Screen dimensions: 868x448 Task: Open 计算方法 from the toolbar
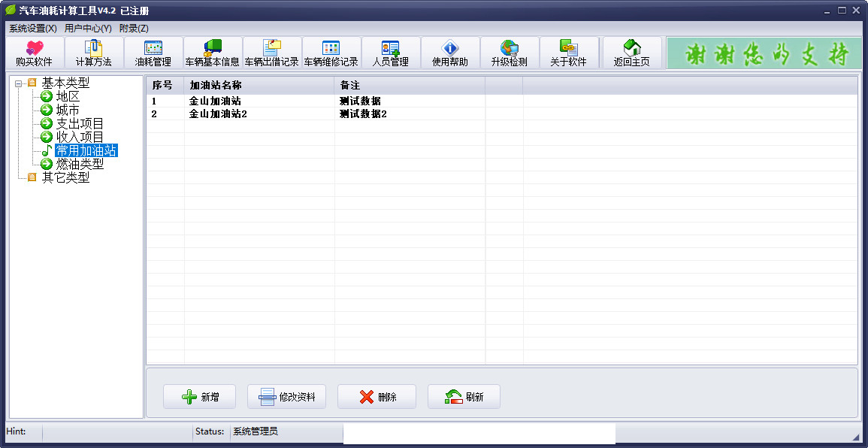point(93,48)
